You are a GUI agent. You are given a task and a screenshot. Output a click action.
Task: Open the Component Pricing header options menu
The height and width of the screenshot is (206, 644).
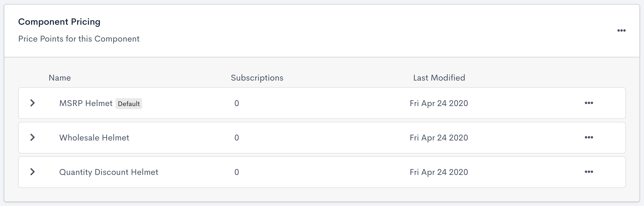(x=621, y=31)
